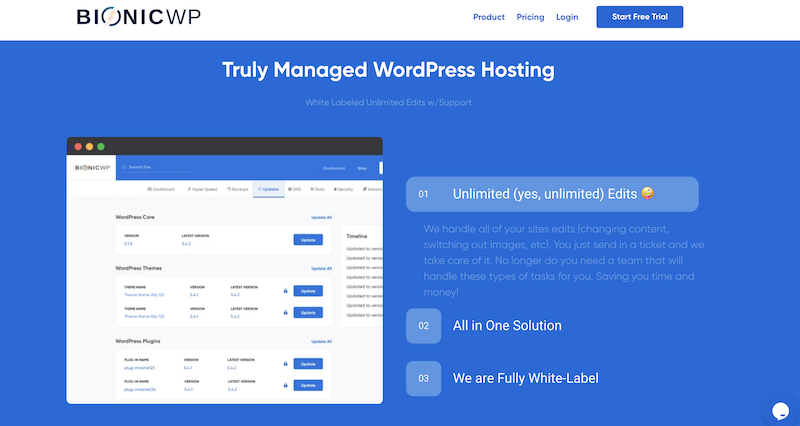Screen dimensions: 800x426
Task: Select the Backups tab in the preview
Action: 238,189
